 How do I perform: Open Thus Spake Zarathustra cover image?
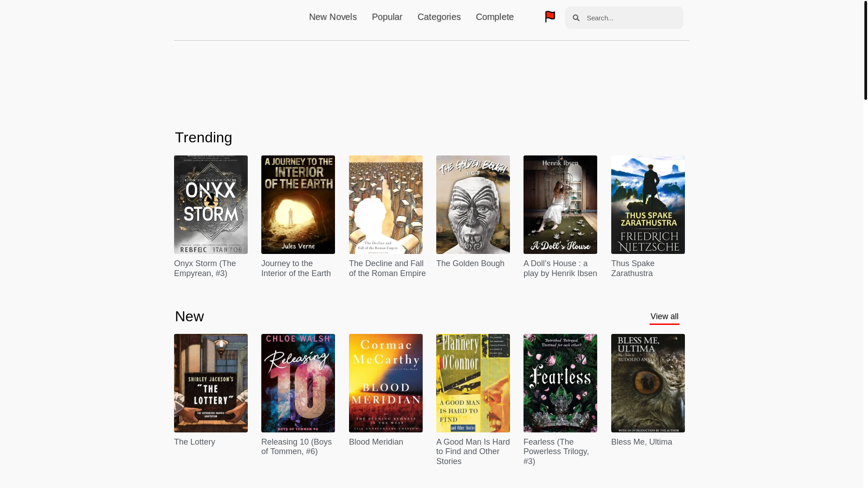pos(648,205)
